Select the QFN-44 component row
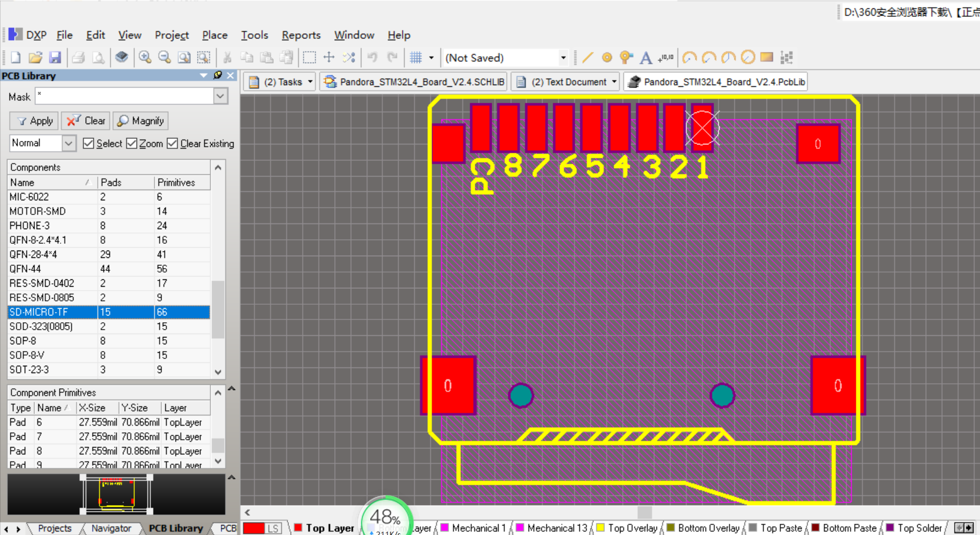 pyautogui.click(x=108, y=269)
